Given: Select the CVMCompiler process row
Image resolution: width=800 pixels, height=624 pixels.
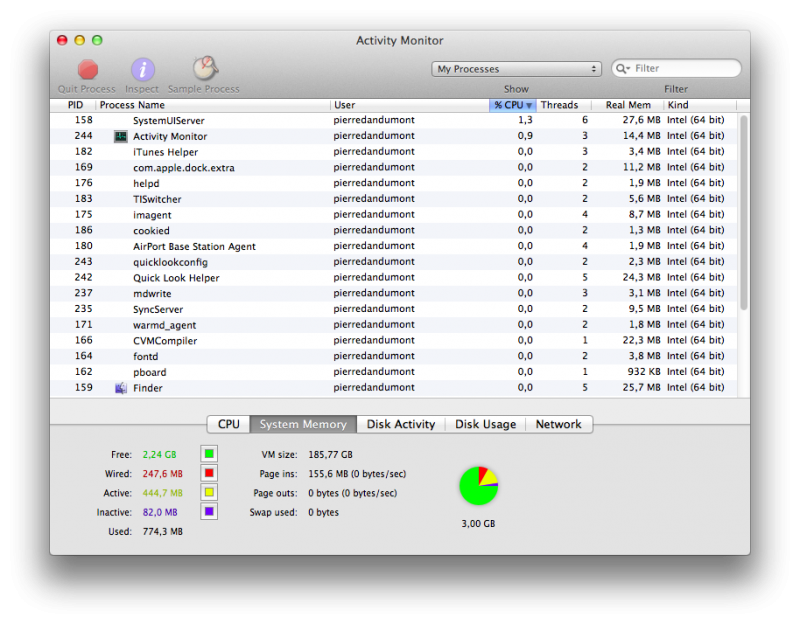Looking at the screenshot, I should pos(394,341).
